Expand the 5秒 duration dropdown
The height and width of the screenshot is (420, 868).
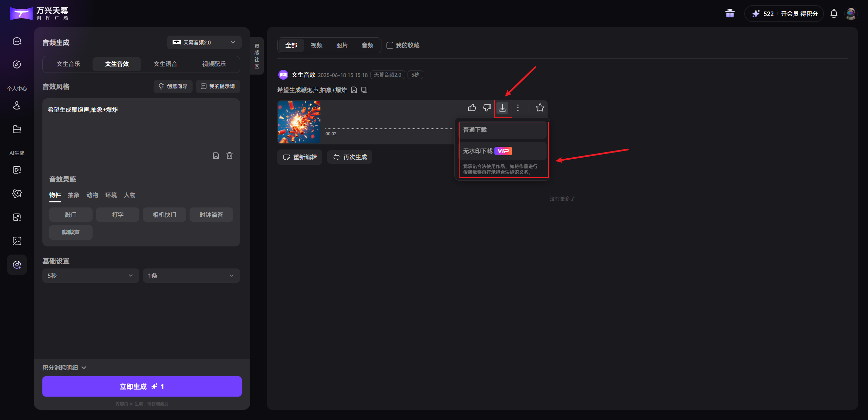[91, 276]
